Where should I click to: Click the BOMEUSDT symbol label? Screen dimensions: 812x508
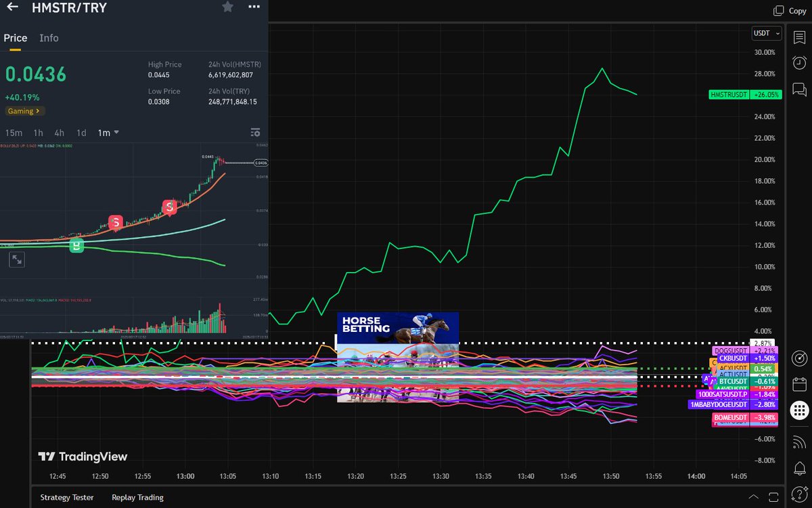(x=731, y=417)
